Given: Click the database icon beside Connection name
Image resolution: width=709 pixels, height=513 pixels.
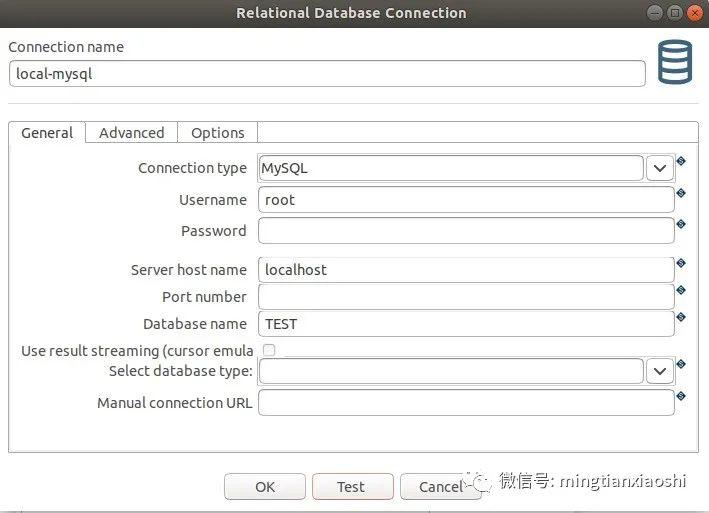Looking at the screenshot, I should click(x=673, y=63).
